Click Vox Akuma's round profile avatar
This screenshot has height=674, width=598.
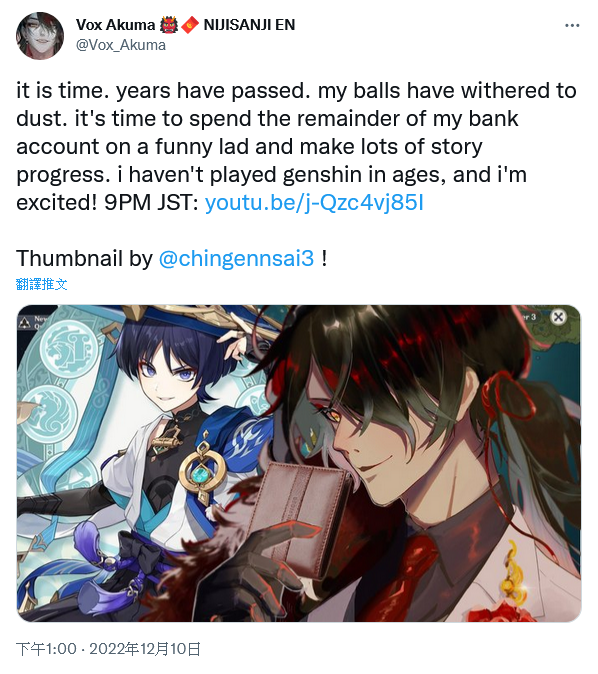tap(40, 36)
